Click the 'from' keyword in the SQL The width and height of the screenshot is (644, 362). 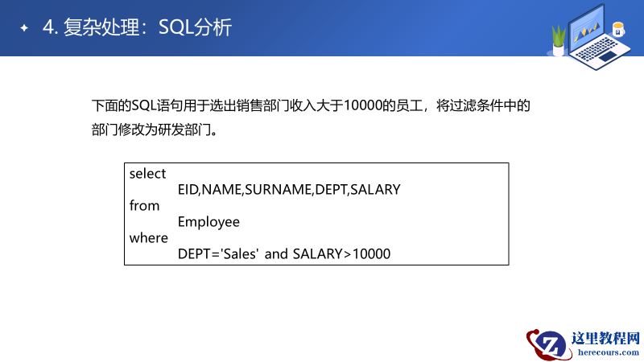coord(145,206)
